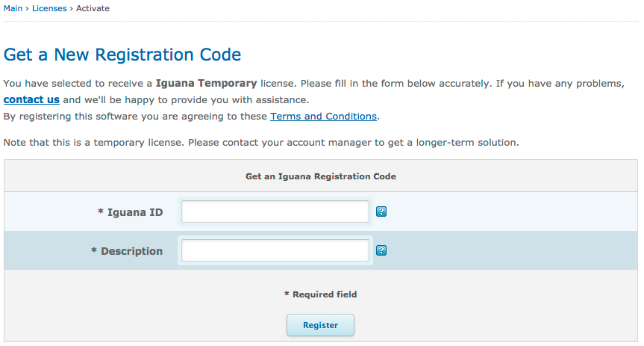Click inside the Description input box
The height and width of the screenshot is (346, 644).
click(x=275, y=250)
